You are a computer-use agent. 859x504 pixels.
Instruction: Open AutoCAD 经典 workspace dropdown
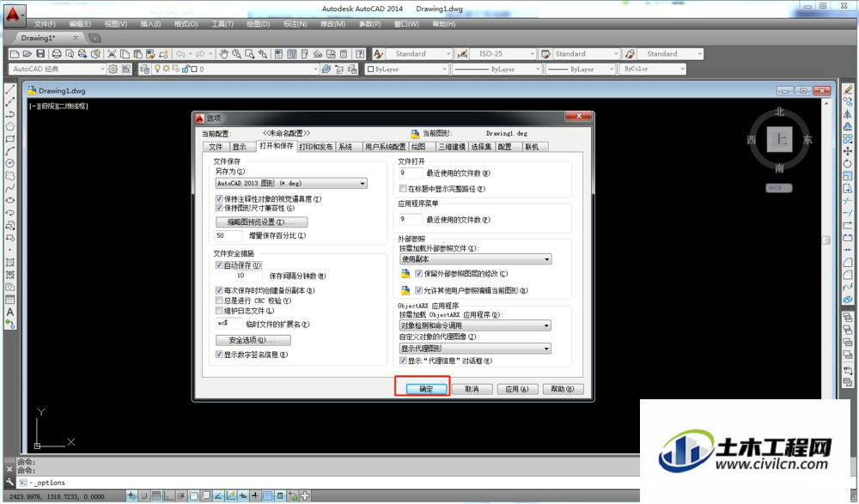(x=57, y=69)
